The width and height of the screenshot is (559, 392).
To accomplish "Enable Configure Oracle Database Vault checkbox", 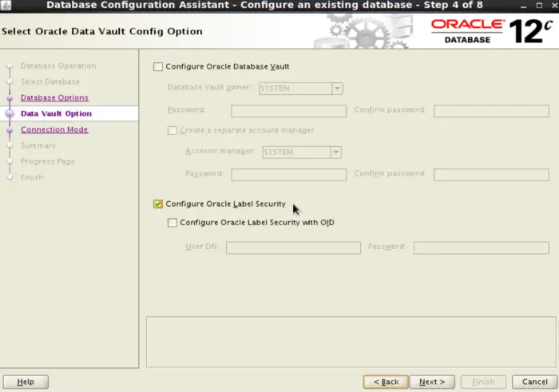I will coord(158,66).
